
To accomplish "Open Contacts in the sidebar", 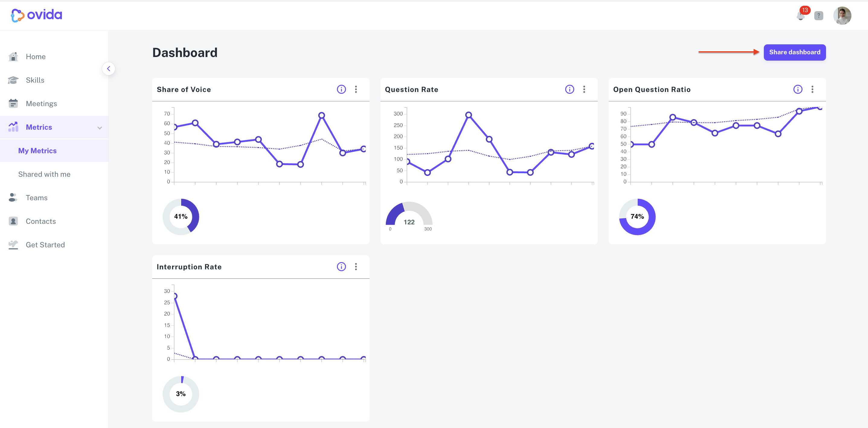I will pos(41,221).
